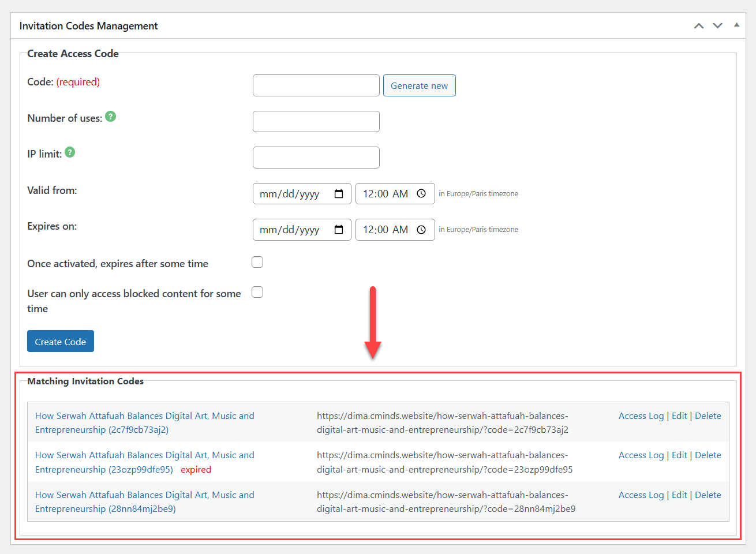Focus the Code required input field
The image size is (756, 554).
(x=316, y=85)
